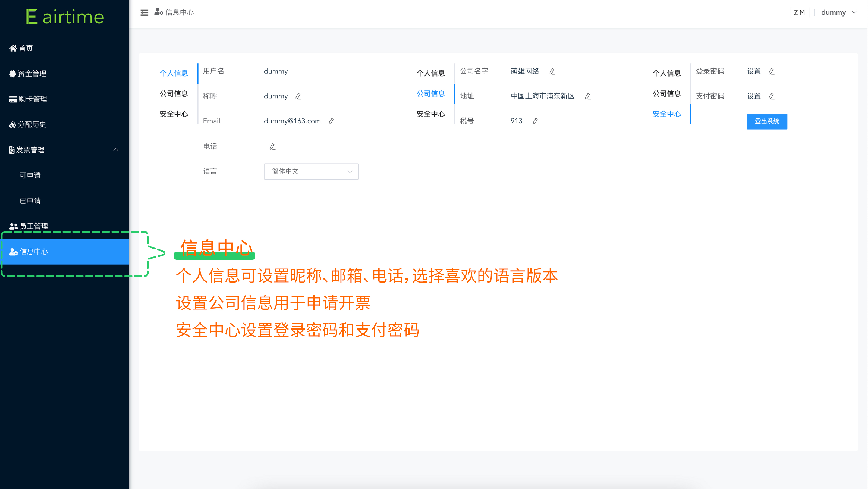This screenshot has width=868, height=489.
Task: Edit the Email address with the pencil icon
Action: click(332, 121)
